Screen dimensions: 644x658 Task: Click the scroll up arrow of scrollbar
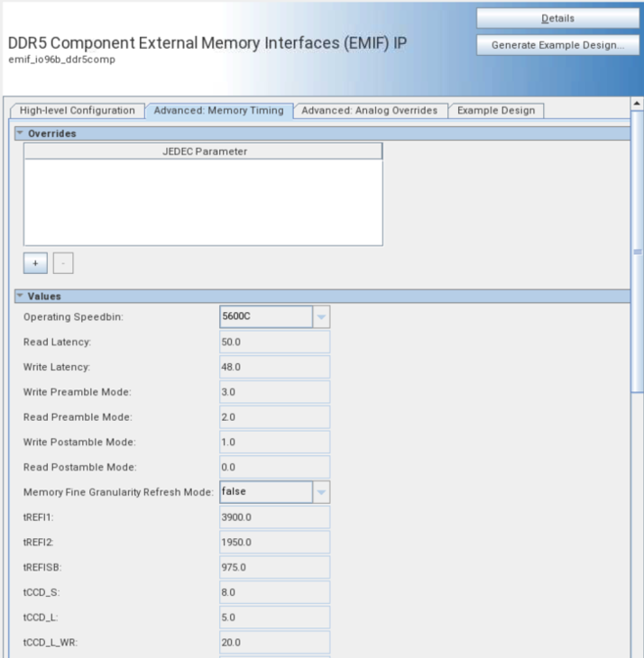pos(637,103)
